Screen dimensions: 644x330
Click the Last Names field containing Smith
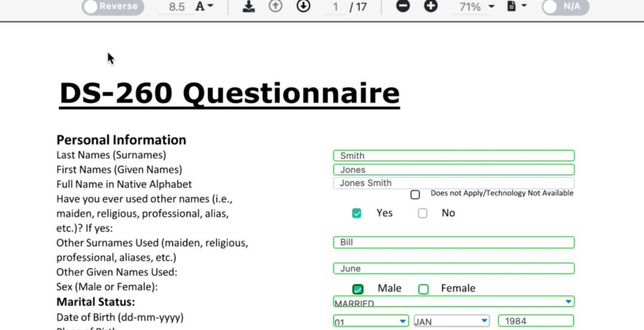(453, 156)
